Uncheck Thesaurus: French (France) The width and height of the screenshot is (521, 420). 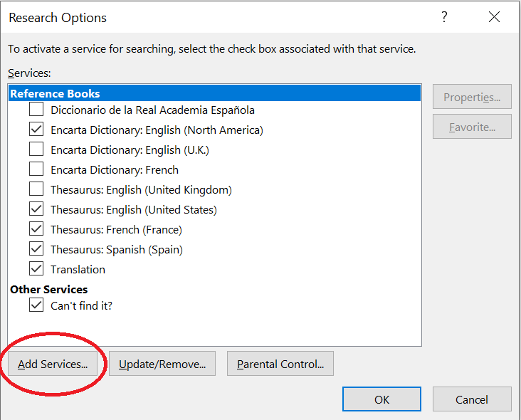[x=36, y=229]
